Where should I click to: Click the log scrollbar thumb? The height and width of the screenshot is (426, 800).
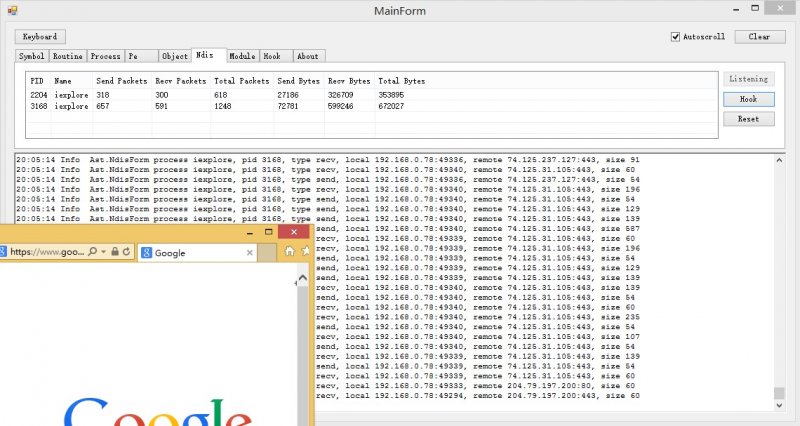click(779, 393)
